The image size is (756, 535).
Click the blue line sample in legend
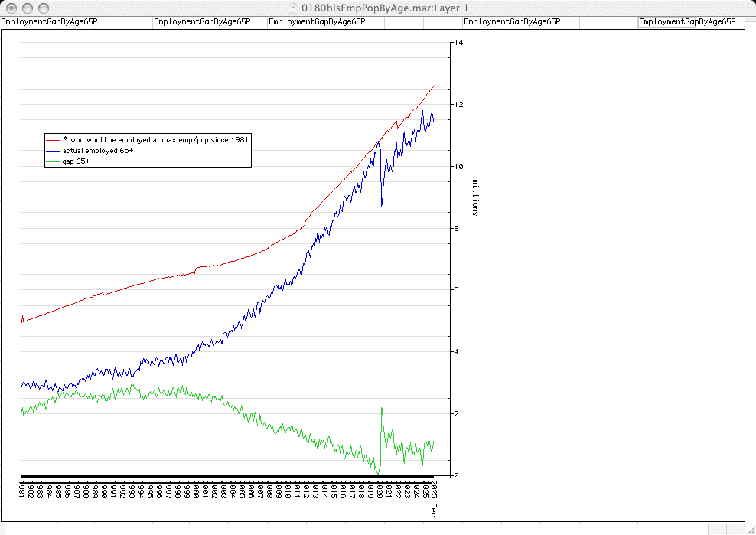tap(54, 151)
